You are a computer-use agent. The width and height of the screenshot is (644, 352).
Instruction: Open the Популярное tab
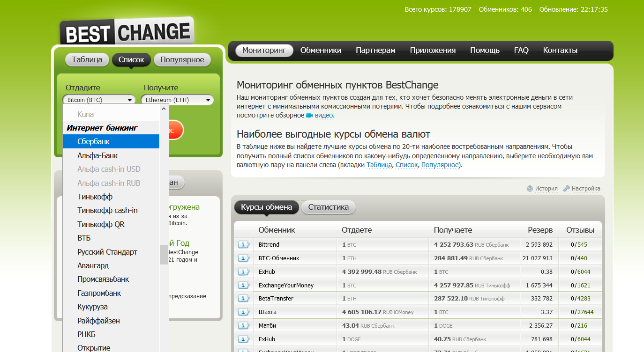pos(182,60)
